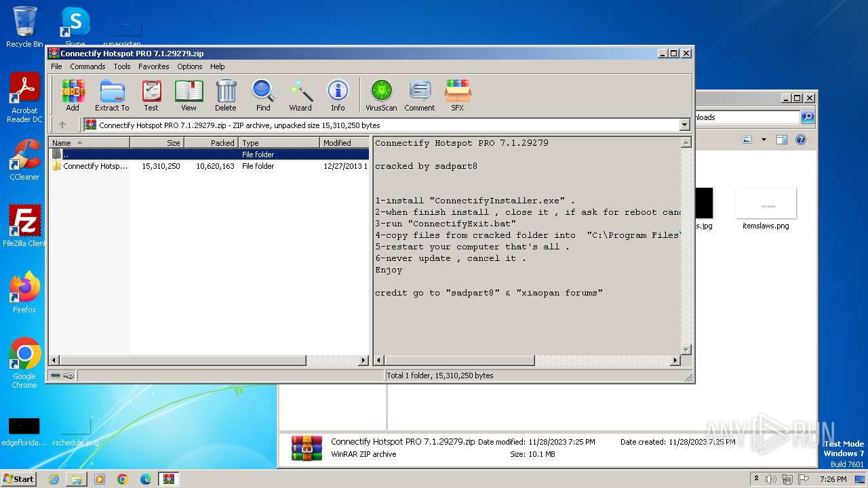The width and height of the screenshot is (868, 488).
Task: Click the taskbar clock showing 7:26 PM
Action: tap(833, 479)
